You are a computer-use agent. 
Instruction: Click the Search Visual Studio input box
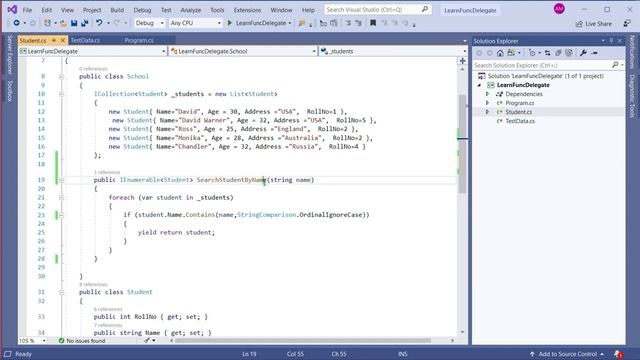coord(377,9)
